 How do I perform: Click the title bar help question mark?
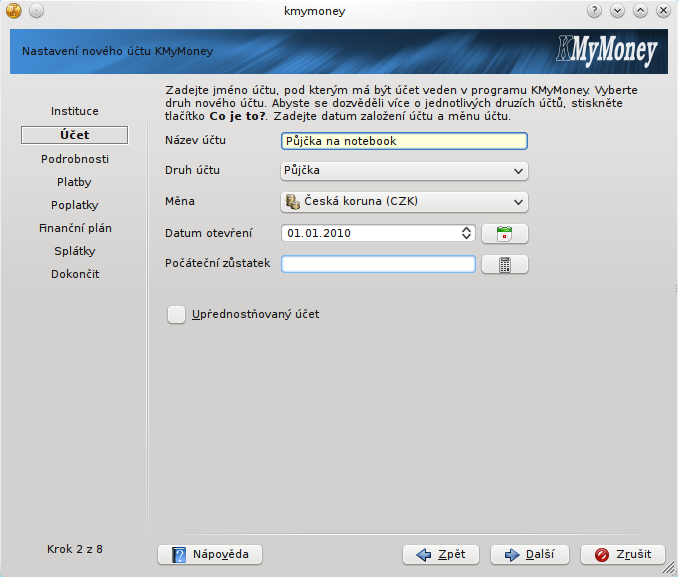(x=595, y=10)
